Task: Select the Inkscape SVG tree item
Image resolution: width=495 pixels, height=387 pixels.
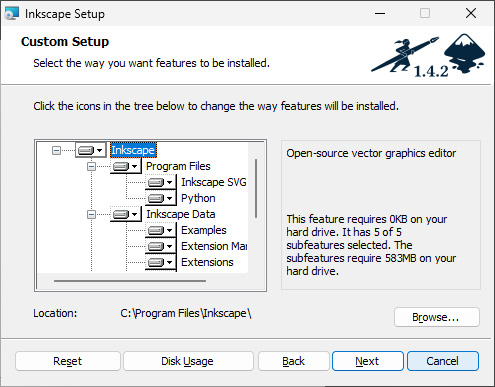Action: [214, 182]
